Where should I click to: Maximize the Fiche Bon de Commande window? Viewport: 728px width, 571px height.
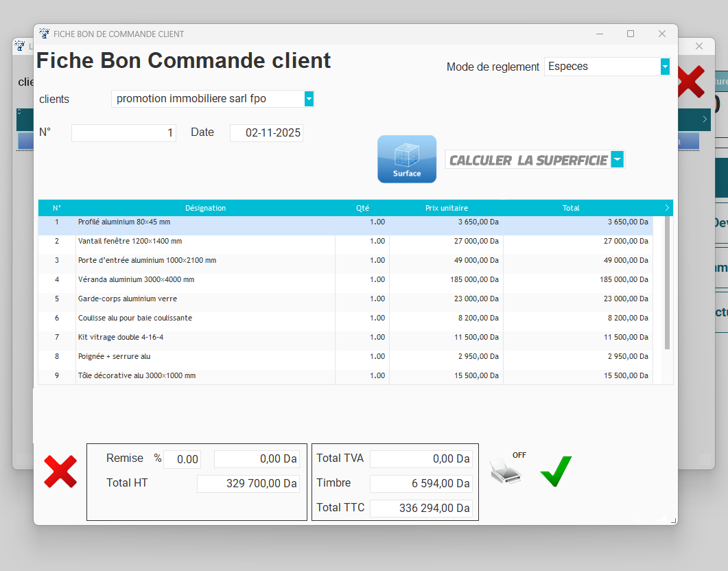pyautogui.click(x=631, y=34)
